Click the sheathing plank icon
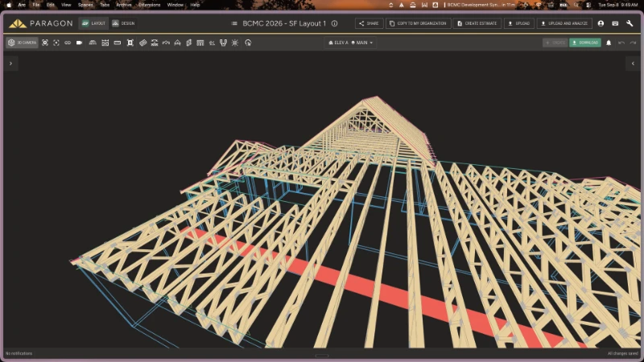Screen dimensions: 644x362 click(143, 43)
